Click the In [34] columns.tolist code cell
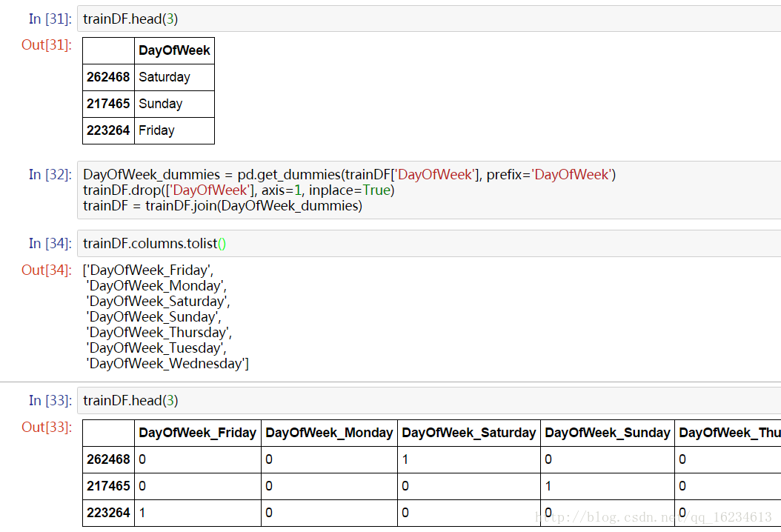The width and height of the screenshot is (781, 532). pos(429,244)
